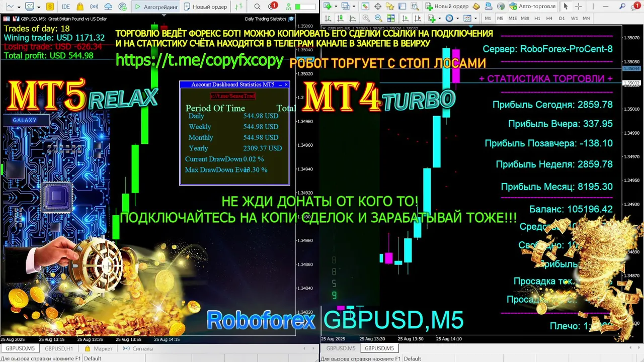
Task: Select the inactive GBPUSD,M5 tab in MT4
Action: pos(341,348)
